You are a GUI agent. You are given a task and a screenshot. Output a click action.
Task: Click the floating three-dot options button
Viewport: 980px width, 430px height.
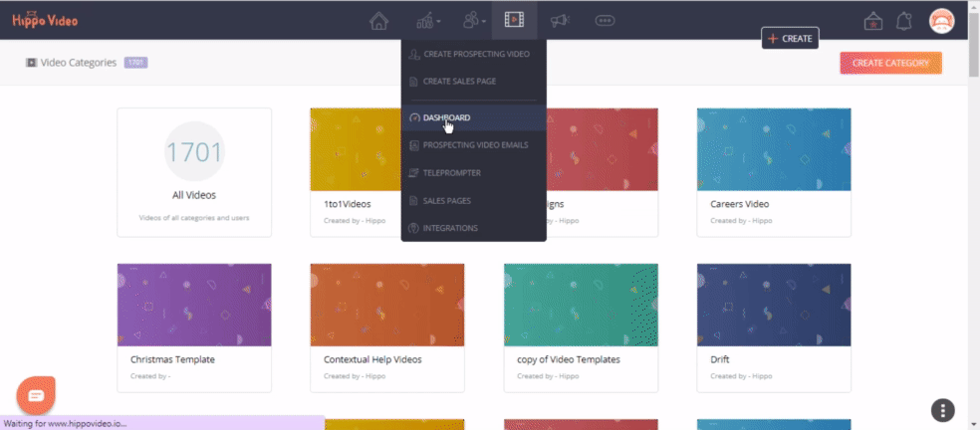click(x=942, y=411)
